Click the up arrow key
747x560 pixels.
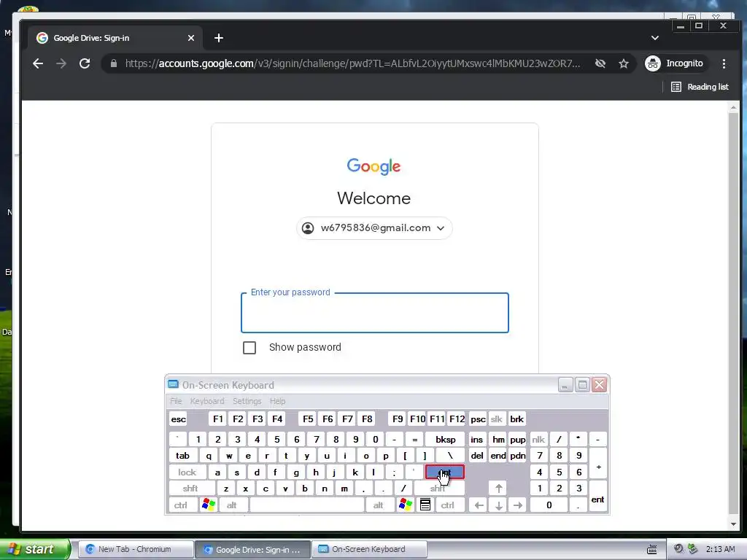pos(498,488)
